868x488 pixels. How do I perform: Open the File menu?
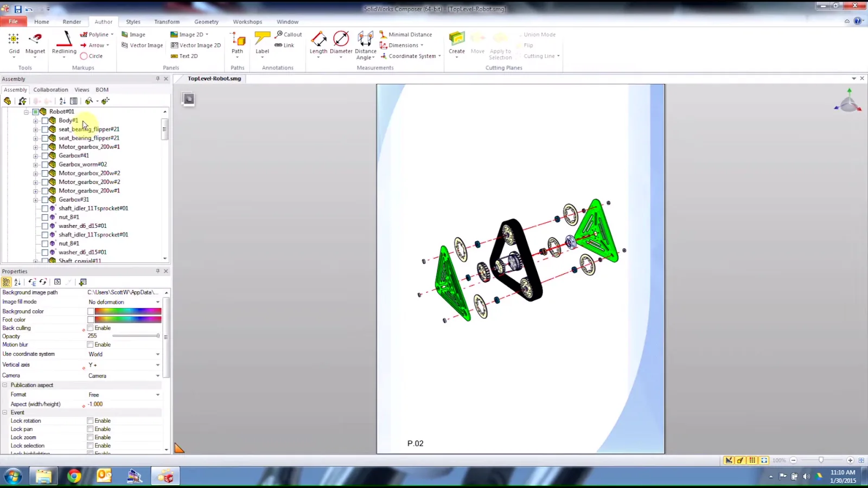click(x=13, y=22)
